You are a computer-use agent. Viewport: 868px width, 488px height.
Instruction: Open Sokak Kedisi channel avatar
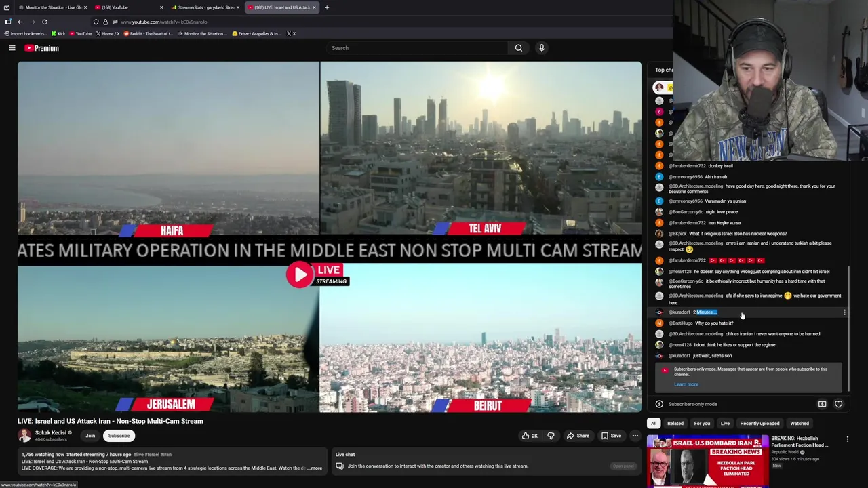(x=24, y=435)
